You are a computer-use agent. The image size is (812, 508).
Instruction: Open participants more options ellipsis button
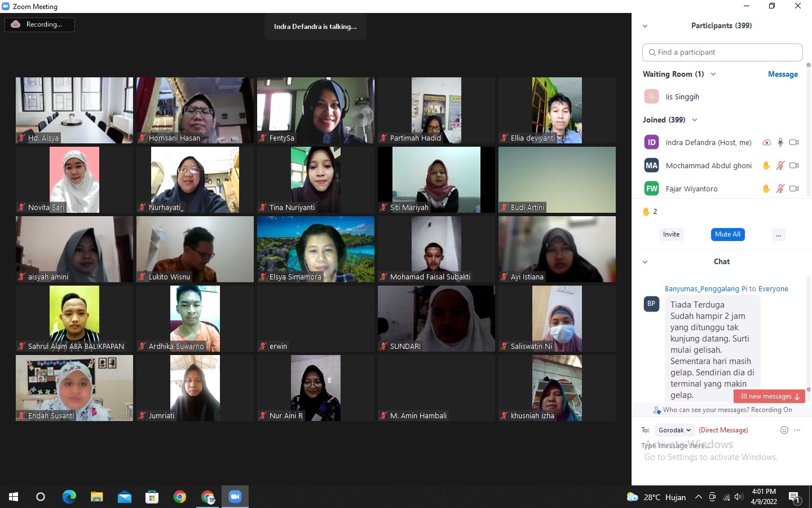click(x=778, y=235)
